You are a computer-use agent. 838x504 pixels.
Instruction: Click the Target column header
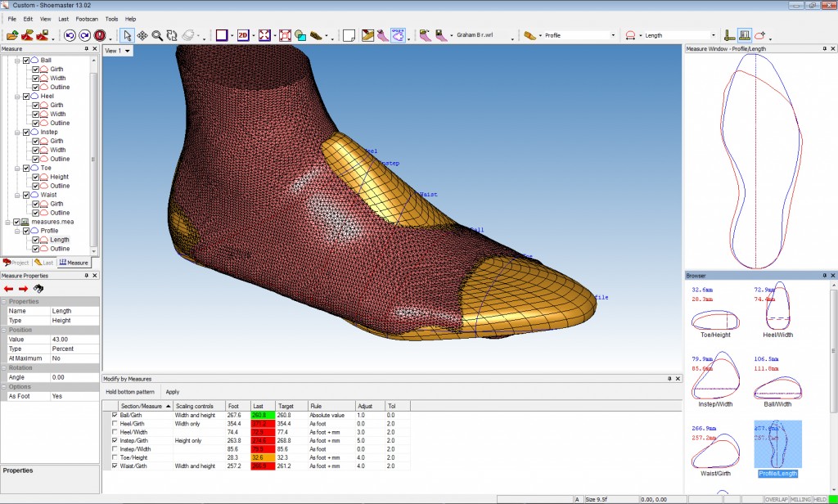[x=292, y=406]
